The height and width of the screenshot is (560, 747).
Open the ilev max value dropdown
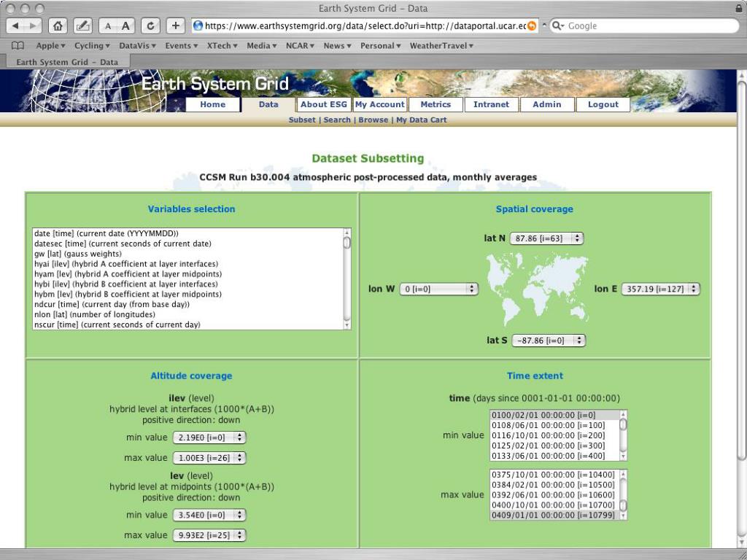(x=209, y=458)
